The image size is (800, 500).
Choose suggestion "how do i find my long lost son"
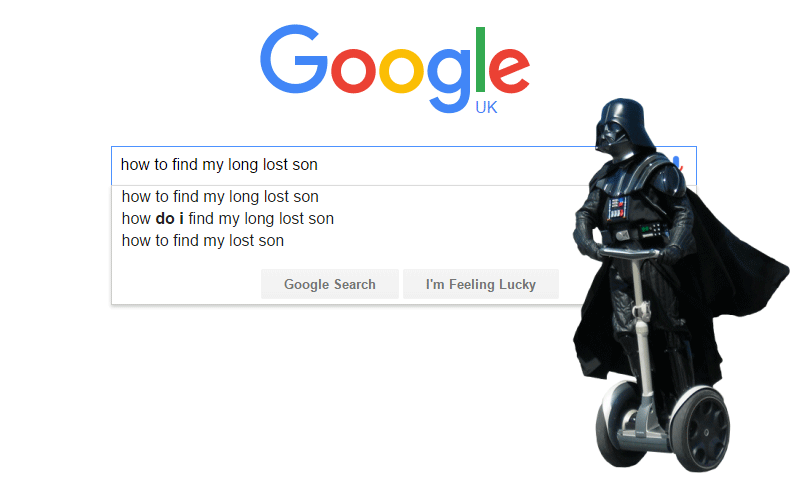tap(228, 218)
